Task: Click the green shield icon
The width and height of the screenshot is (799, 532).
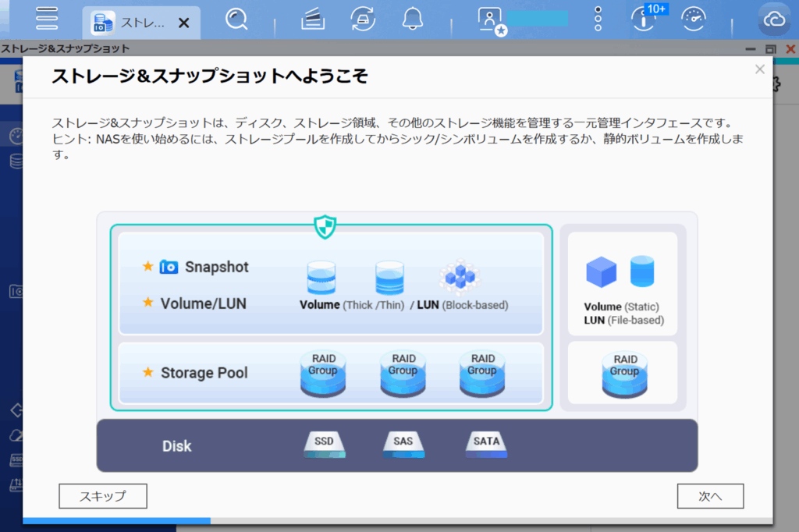Action: tap(325, 226)
